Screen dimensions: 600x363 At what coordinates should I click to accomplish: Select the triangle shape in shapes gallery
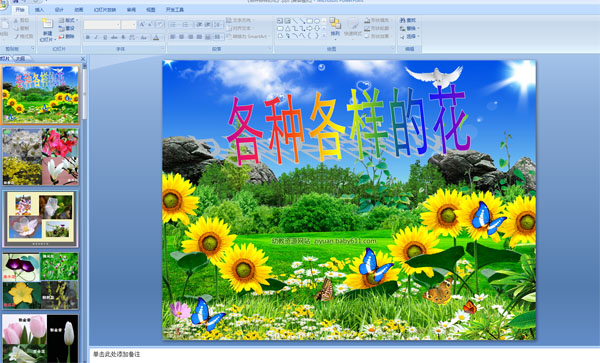(287, 28)
